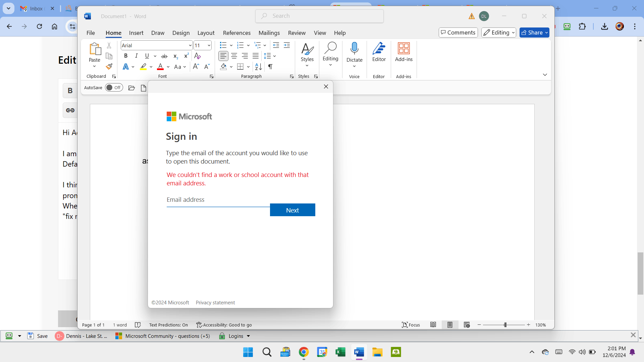
Task: Switch to Focus mode
Action: [411, 324]
